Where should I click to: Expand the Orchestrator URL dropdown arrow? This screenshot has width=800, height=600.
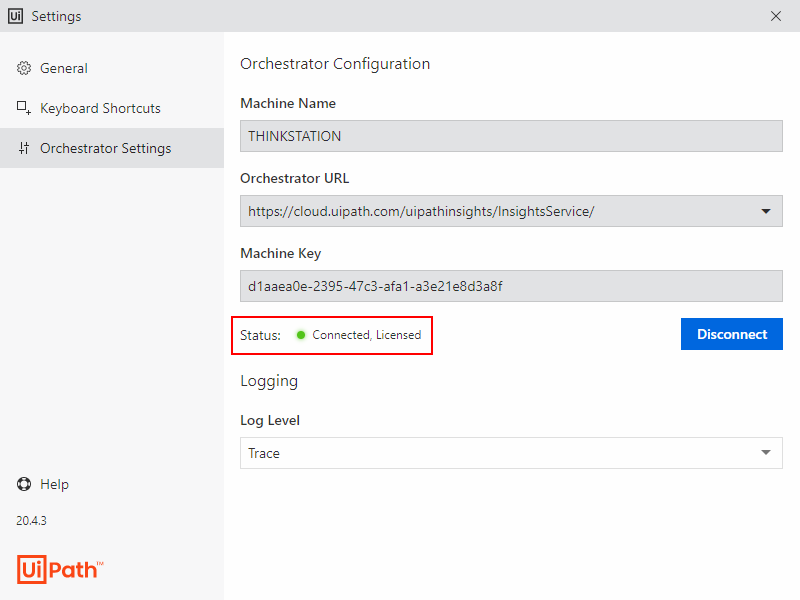(x=765, y=211)
